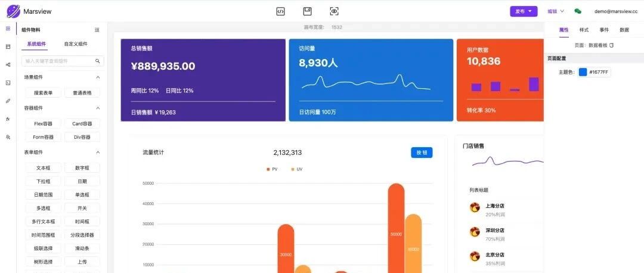
Task: Pick the 多选框 component
Action: coord(43,208)
